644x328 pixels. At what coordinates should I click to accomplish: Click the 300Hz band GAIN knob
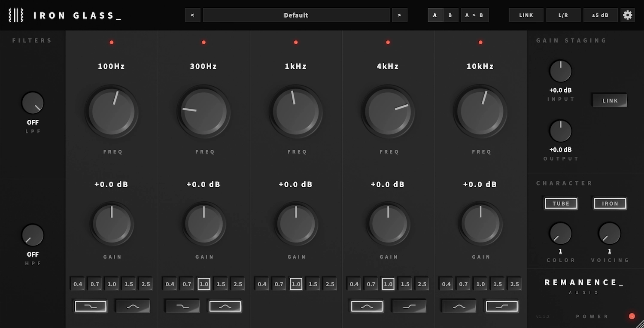point(204,224)
